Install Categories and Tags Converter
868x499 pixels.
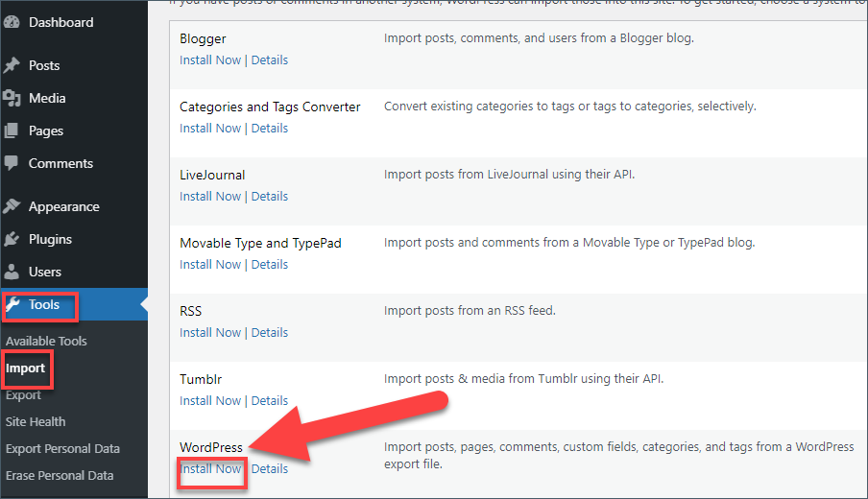click(210, 128)
